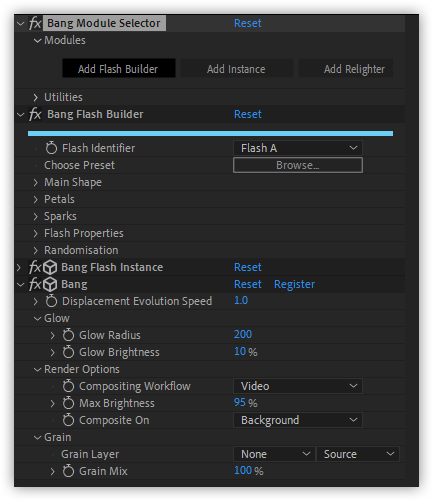The width and height of the screenshot is (433, 501).
Task: Toggle the Bang Flash Builder fx switch
Action: pyautogui.click(x=35, y=114)
